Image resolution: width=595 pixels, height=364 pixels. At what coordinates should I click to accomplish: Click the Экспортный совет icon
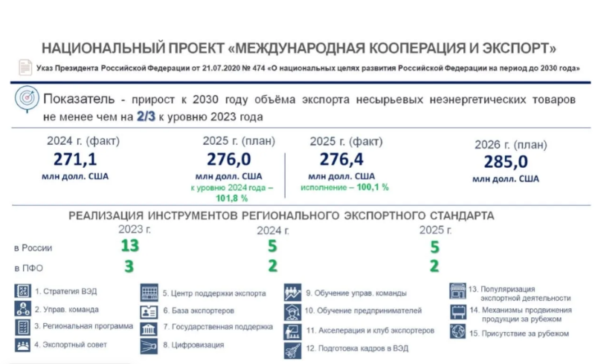(x=22, y=345)
